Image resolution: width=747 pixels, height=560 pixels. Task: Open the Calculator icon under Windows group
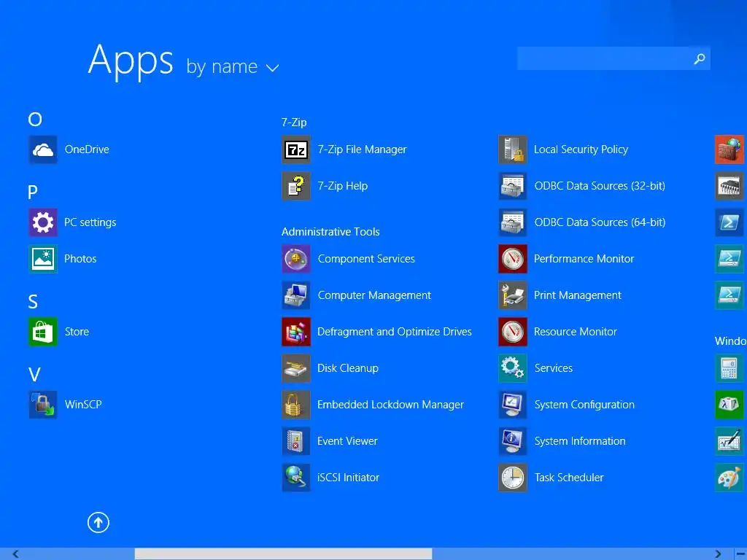click(x=729, y=368)
